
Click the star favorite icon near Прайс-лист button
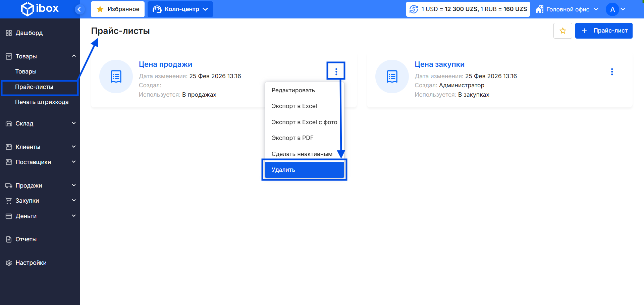(x=562, y=31)
